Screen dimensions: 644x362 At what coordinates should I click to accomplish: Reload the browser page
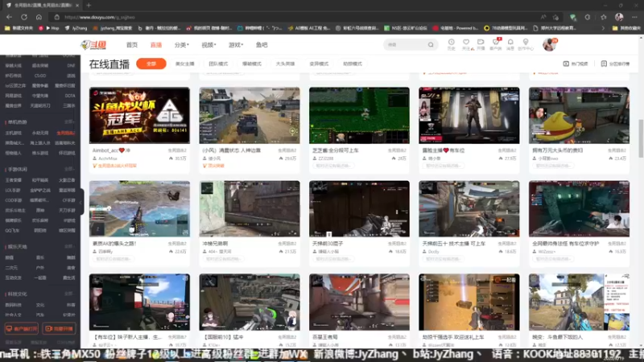24,17
